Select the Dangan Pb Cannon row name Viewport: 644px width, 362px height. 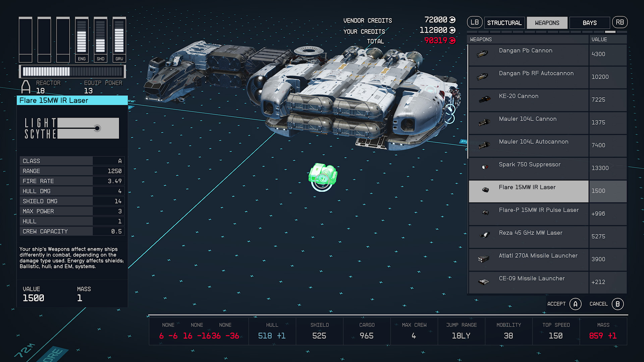click(x=525, y=51)
